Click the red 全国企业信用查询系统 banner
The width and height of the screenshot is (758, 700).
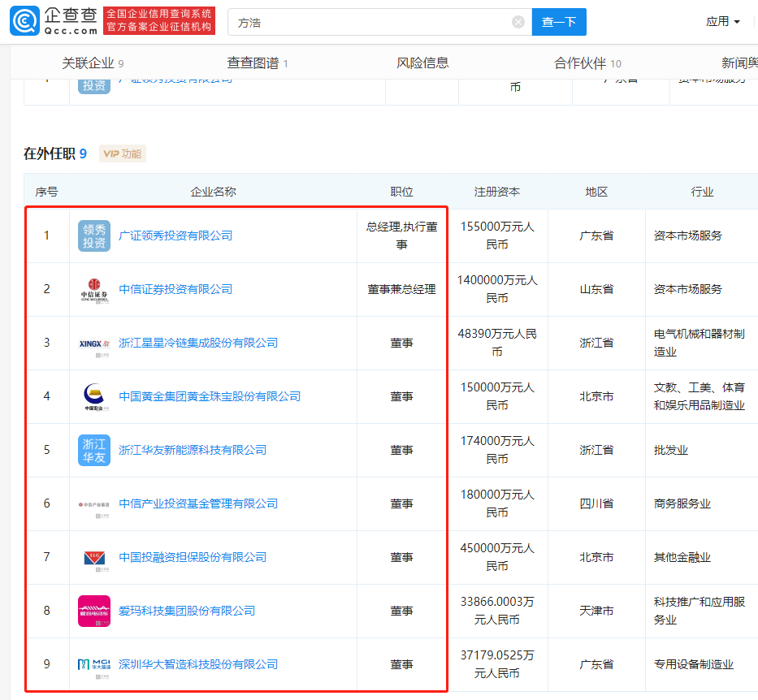[x=159, y=20]
